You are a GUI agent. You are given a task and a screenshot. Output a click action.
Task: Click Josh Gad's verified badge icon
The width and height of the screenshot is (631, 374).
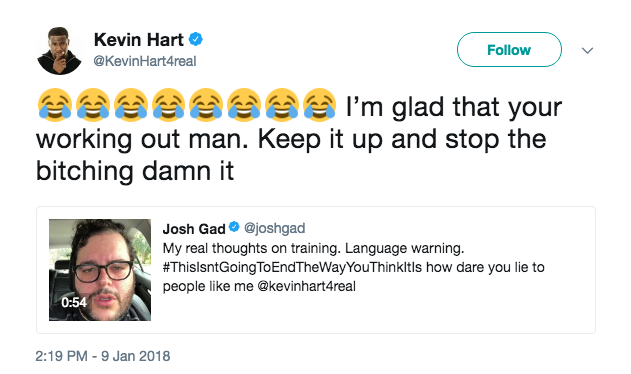click(x=234, y=227)
